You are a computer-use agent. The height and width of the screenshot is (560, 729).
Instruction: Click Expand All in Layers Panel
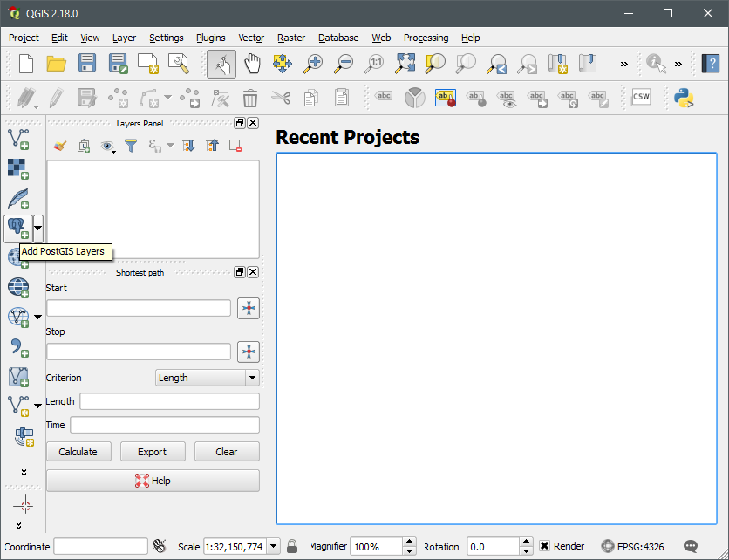188,146
